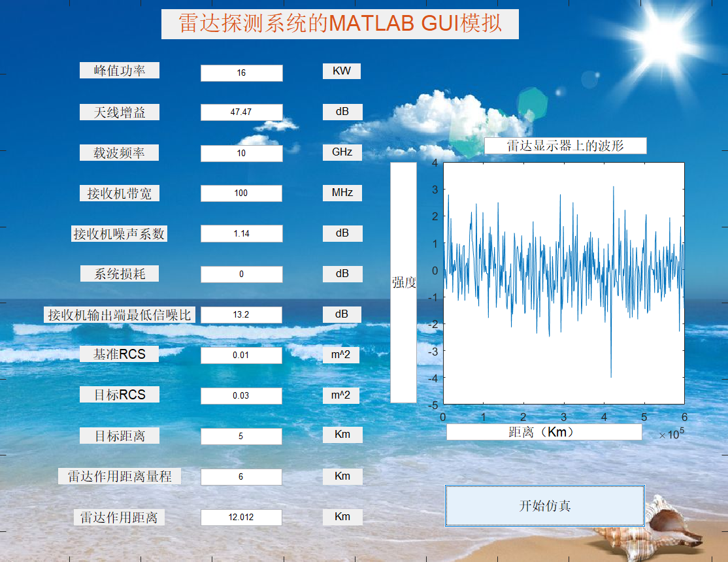The width and height of the screenshot is (728, 562).
Task: Click the 开始仿真 start simulation button
Action: click(x=544, y=506)
